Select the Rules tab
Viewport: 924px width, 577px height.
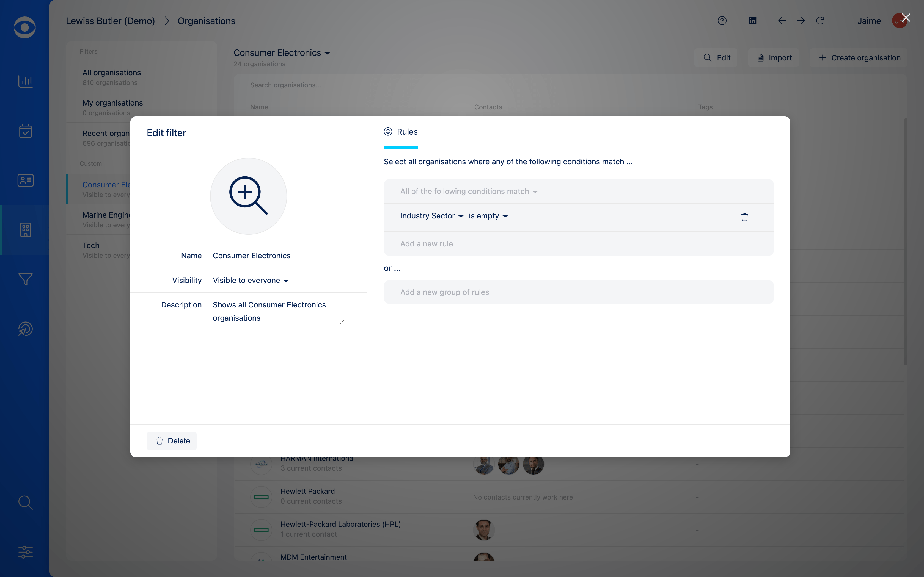click(400, 132)
